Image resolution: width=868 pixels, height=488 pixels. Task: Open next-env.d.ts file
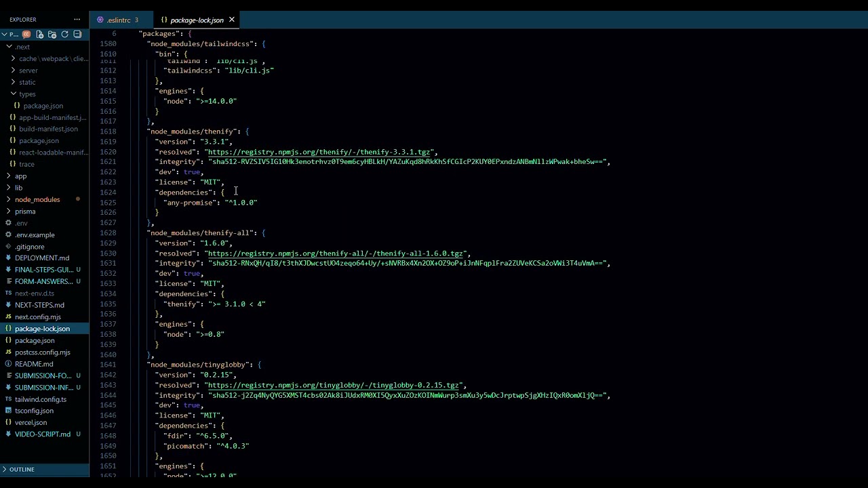pyautogui.click(x=34, y=293)
